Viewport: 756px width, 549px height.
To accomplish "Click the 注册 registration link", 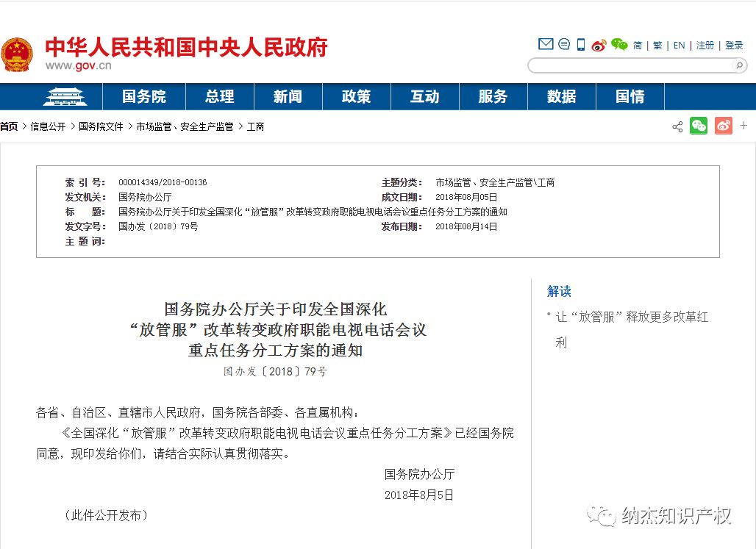I will [705, 44].
